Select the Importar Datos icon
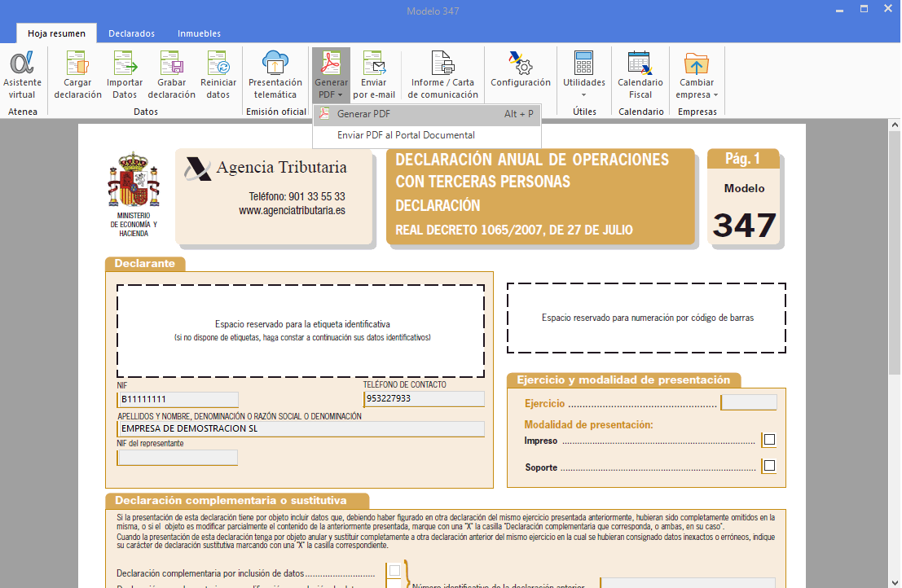This screenshot has width=902, height=588. (124, 73)
